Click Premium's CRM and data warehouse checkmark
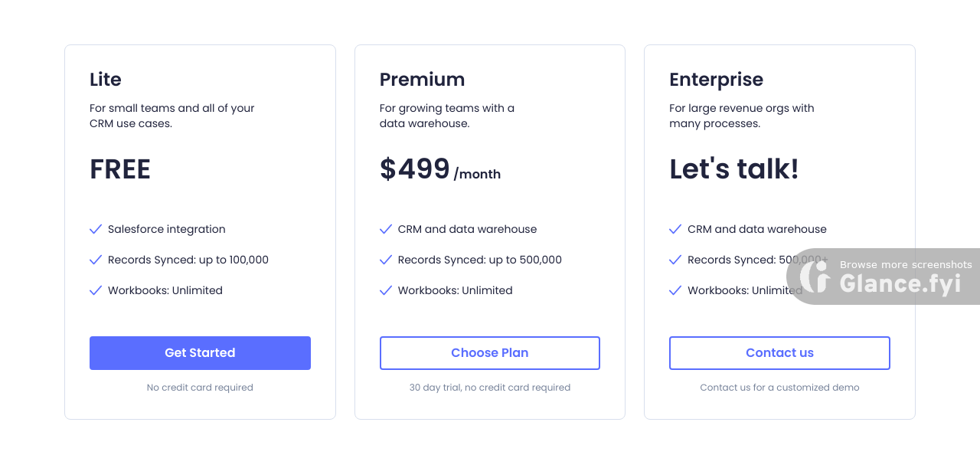This screenshot has width=980, height=468. click(386, 229)
